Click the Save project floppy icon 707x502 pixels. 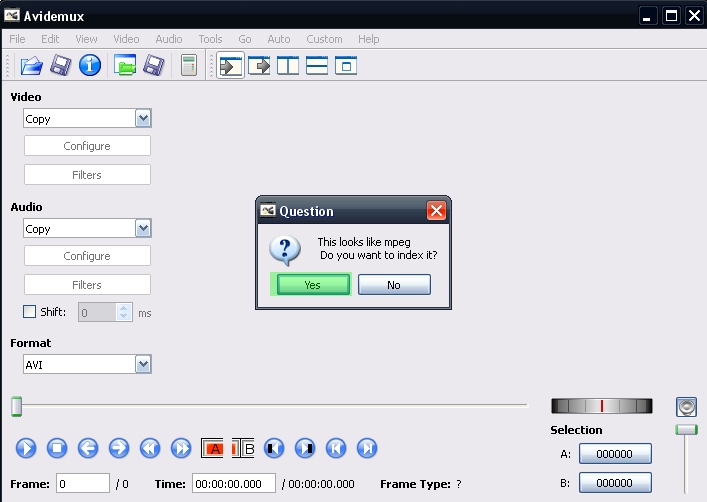click(x=154, y=65)
